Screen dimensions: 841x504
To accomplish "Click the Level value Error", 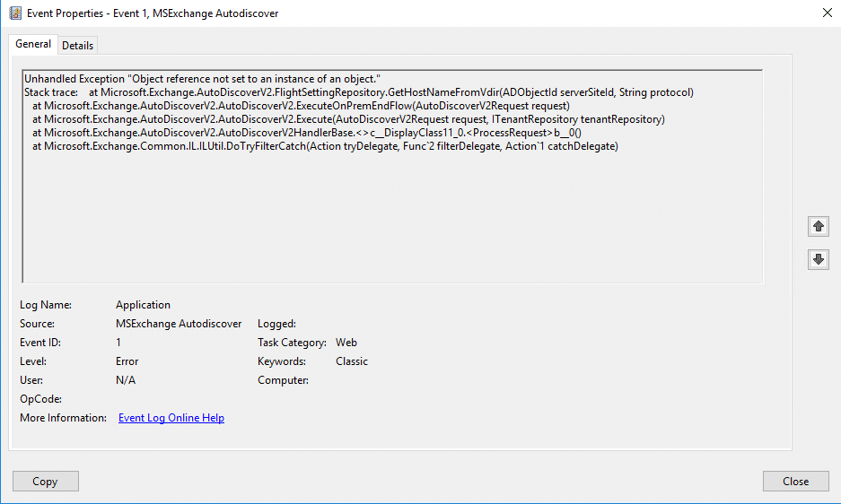I will (x=127, y=361).
